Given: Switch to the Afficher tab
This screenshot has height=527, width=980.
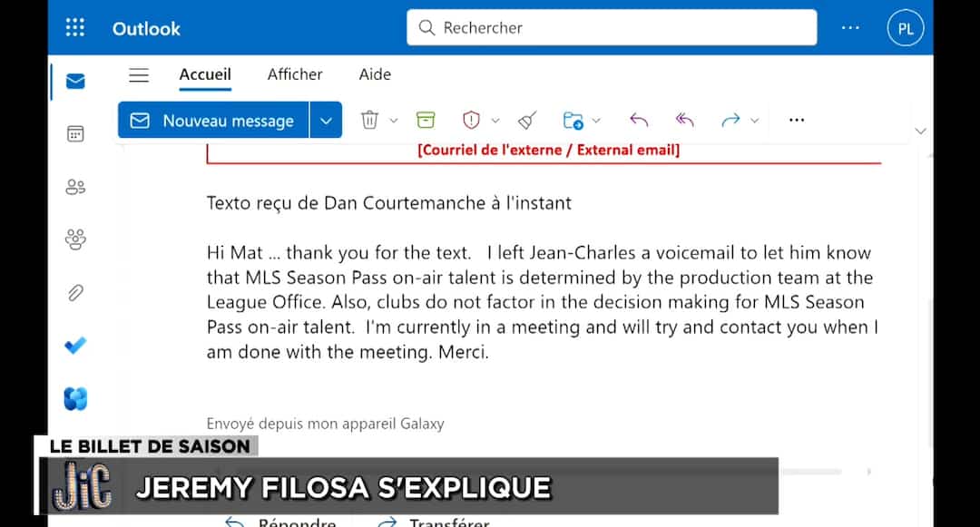Looking at the screenshot, I should coord(295,74).
